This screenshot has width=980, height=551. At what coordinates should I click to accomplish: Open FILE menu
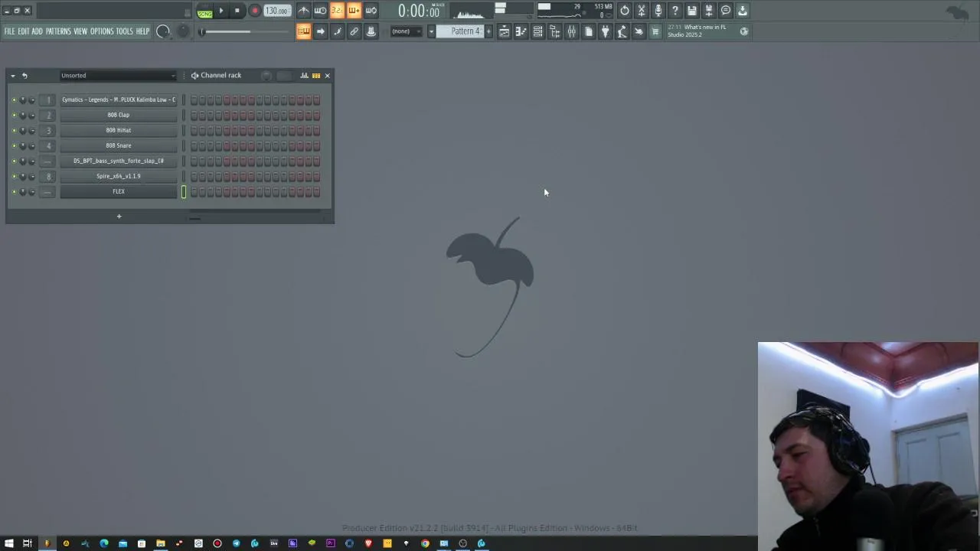point(10,31)
